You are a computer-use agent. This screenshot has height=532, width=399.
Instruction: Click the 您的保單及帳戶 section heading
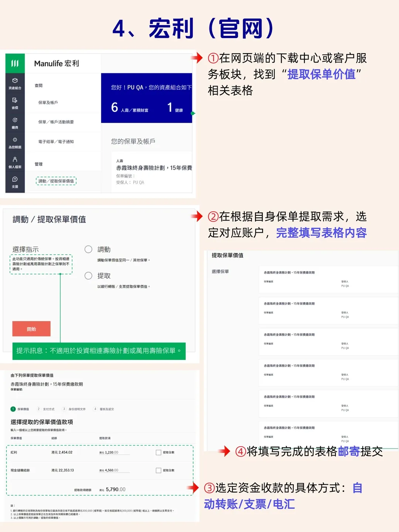(133, 141)
